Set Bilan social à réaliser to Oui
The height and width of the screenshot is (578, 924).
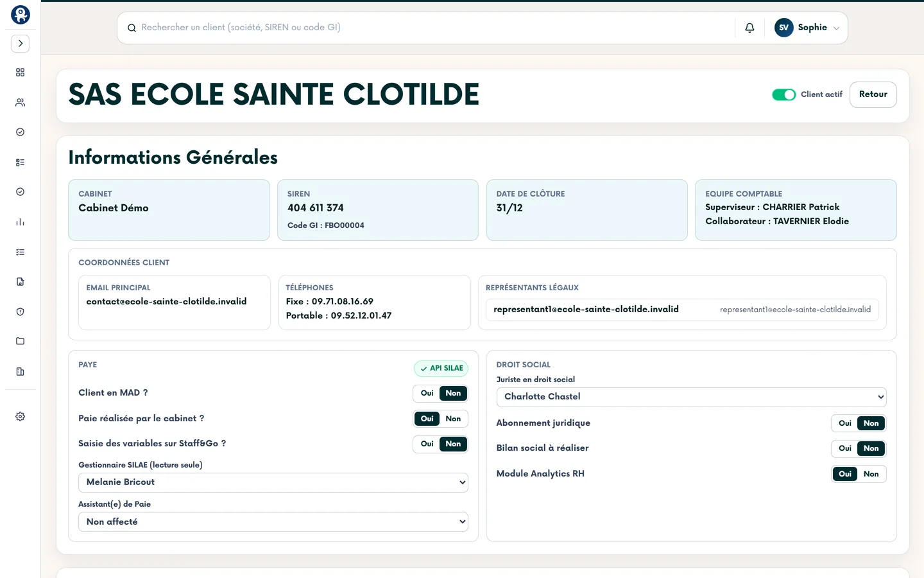tap(845, 448)
